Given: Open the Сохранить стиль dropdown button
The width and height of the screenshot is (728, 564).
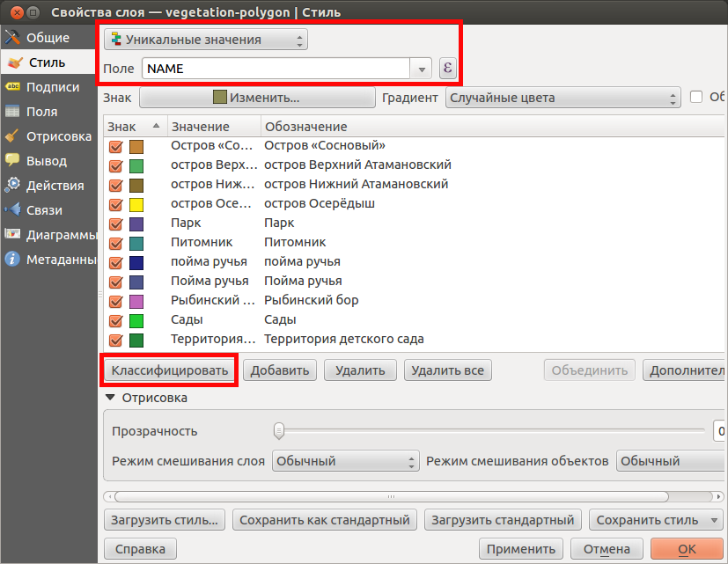Looking at the screenshot, I should point(657,520).
